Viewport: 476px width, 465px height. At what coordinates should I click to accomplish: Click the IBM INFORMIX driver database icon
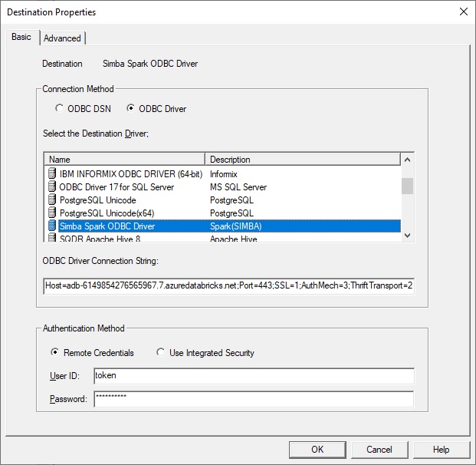52,174
